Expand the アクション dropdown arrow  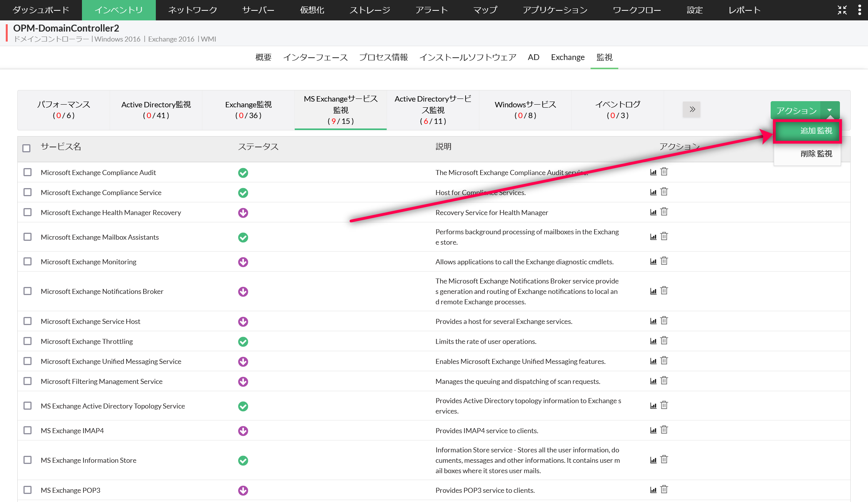click(x=830, y=110)
